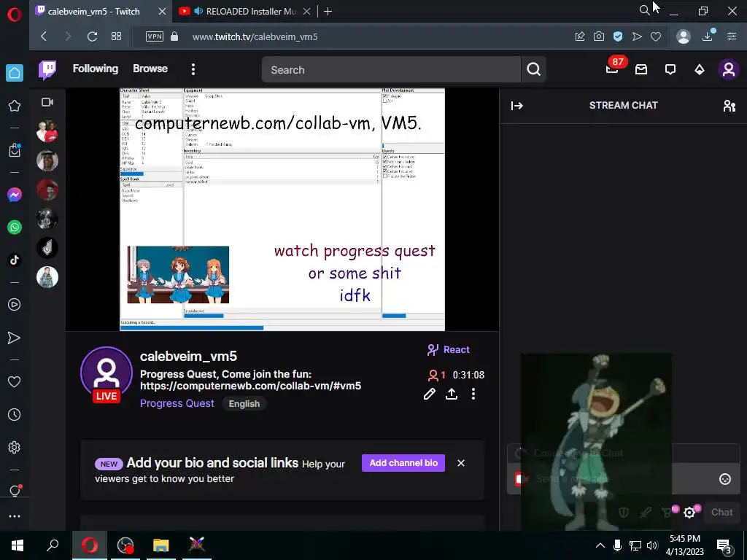Open Twitch user profile menu
747x560 pixels.
click(729, 69)
